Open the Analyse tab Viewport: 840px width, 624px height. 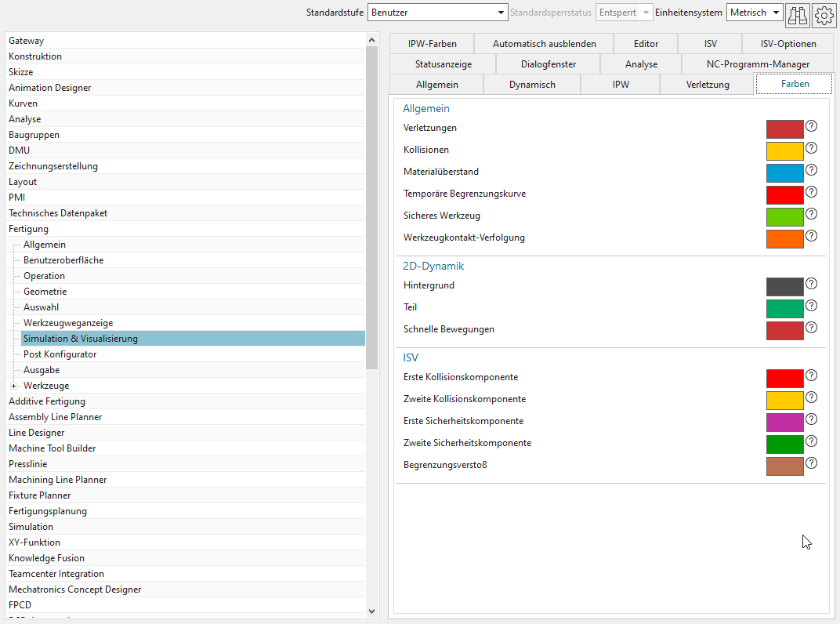[x=641, y=64]
